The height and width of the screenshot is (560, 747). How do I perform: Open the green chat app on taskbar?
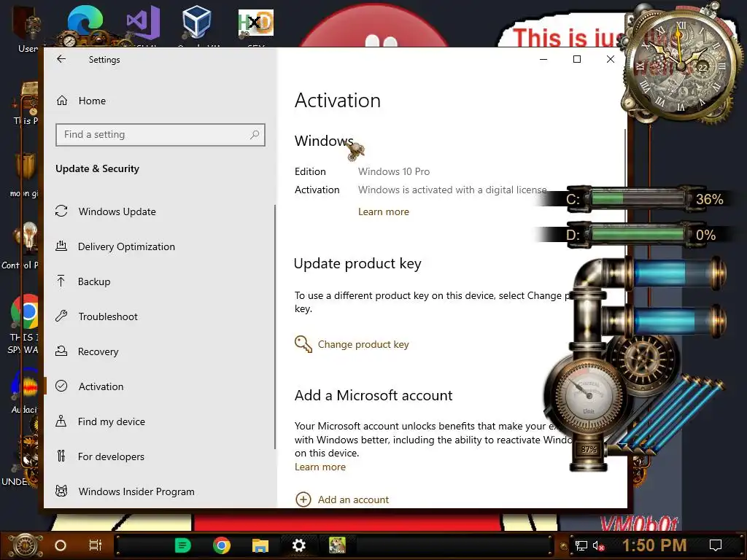(x=183, y=545)
